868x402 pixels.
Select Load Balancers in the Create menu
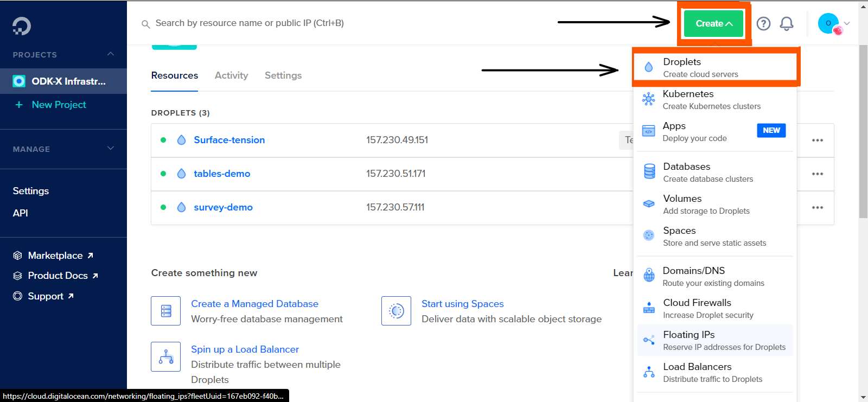(715, 372)
